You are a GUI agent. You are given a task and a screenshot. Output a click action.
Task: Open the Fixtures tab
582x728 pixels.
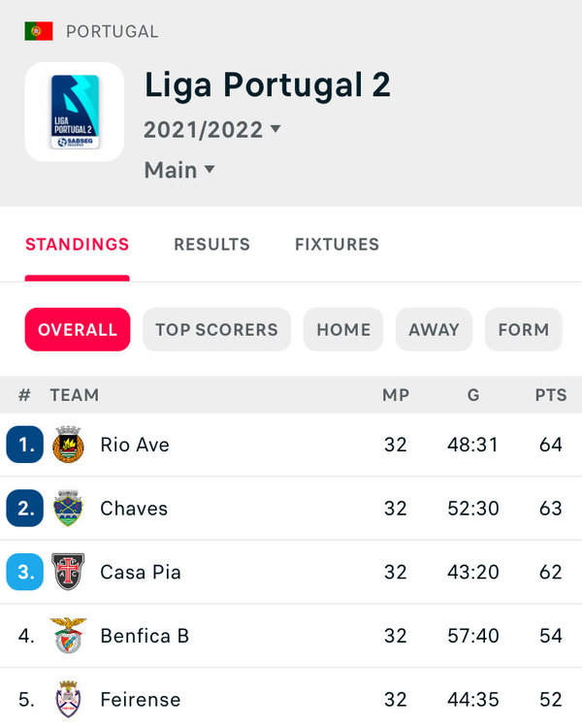click(x=338, y=245)
